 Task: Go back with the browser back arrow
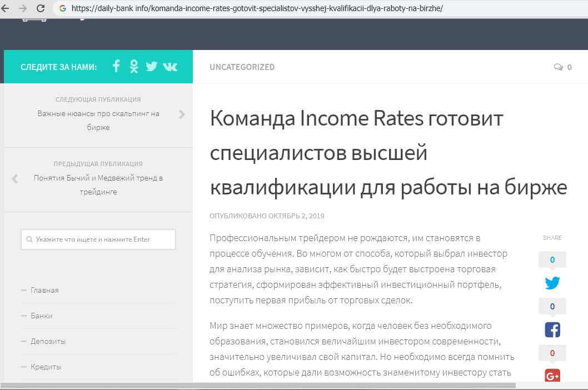click(x=5, y=8)
